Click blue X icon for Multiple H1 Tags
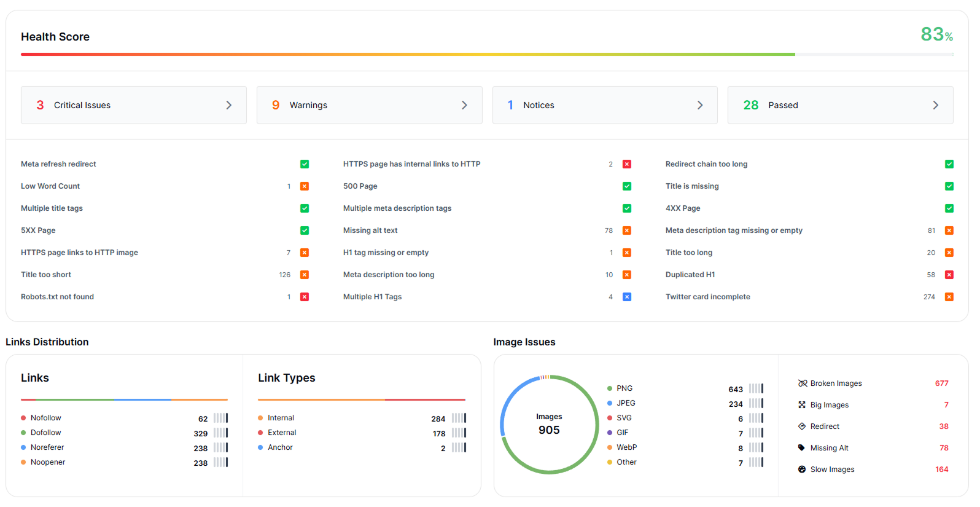The height and width of the screenshot is (507, 980). (x=627, y=297)
